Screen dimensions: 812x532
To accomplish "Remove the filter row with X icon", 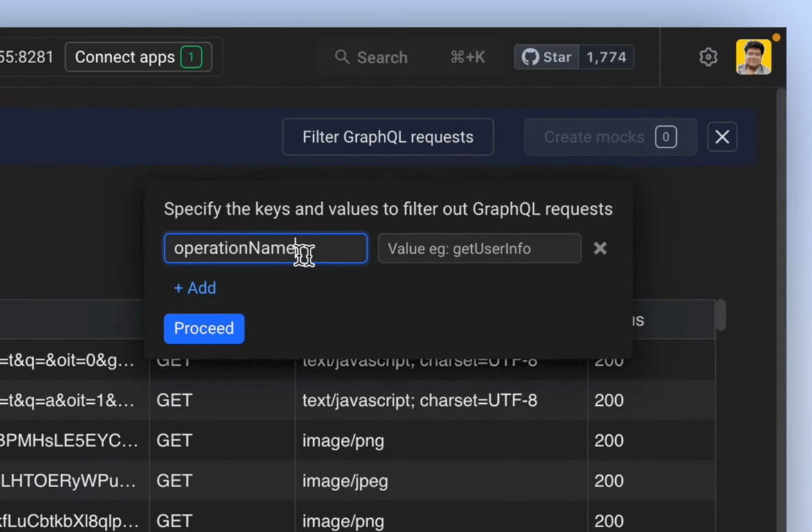I will click(600, 248).
